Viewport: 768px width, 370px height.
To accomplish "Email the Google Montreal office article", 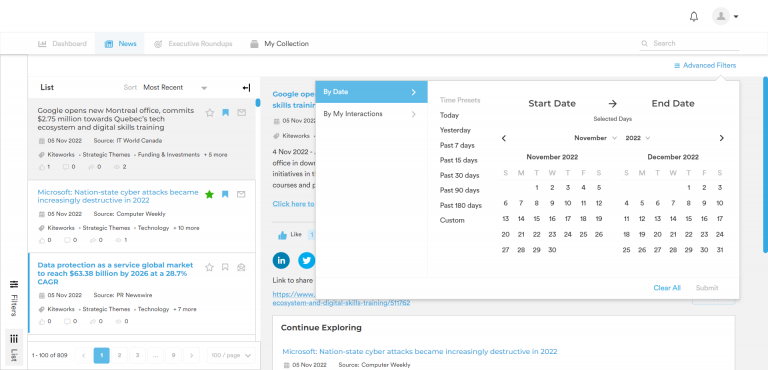I will (x=241, y=113).
